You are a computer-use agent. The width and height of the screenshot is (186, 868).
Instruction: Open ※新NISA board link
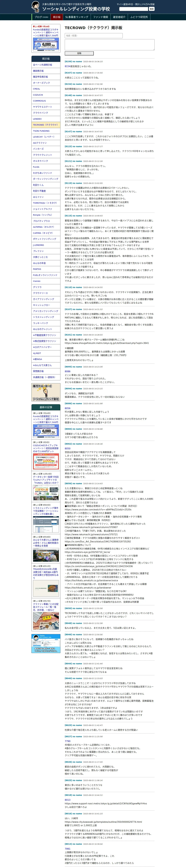(46, 359)
